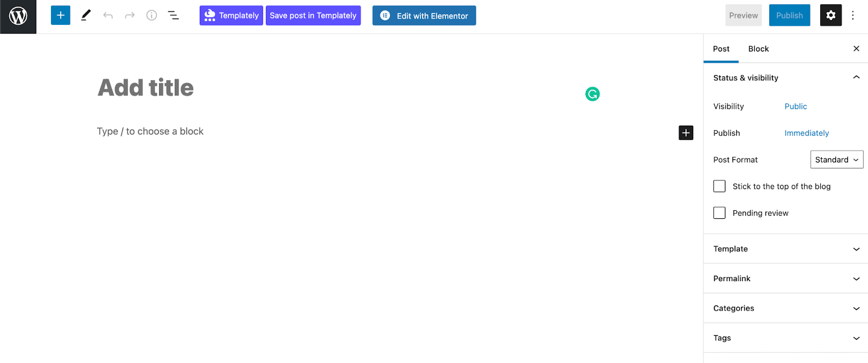The height and width of the screenshot is (363, 868).
Task: Open the three-dot Options menu
Action: (853, 15)
